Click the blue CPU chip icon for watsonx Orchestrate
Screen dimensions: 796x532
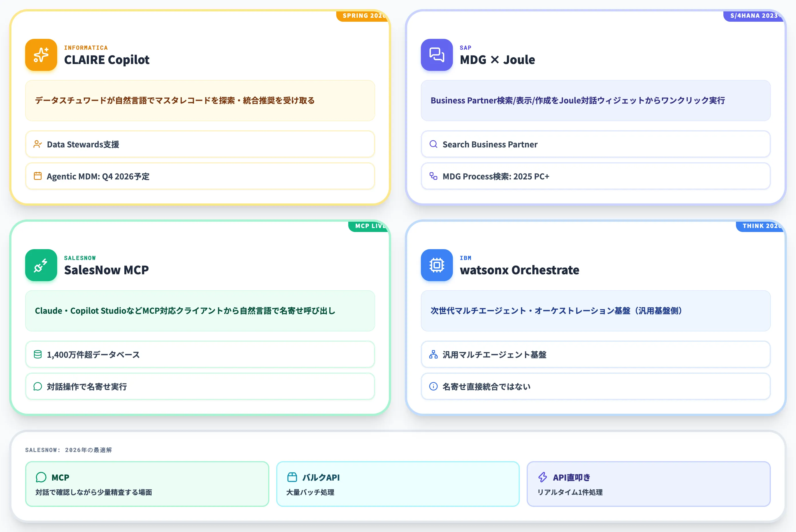pyautogui.click(x=437, y=265)
